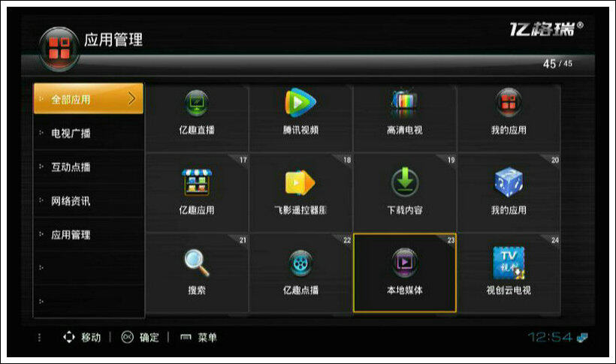The height and width of the screenshot is (364, 616).
Task: Open the 视创云电视 TV app
Action: [509, 263]
